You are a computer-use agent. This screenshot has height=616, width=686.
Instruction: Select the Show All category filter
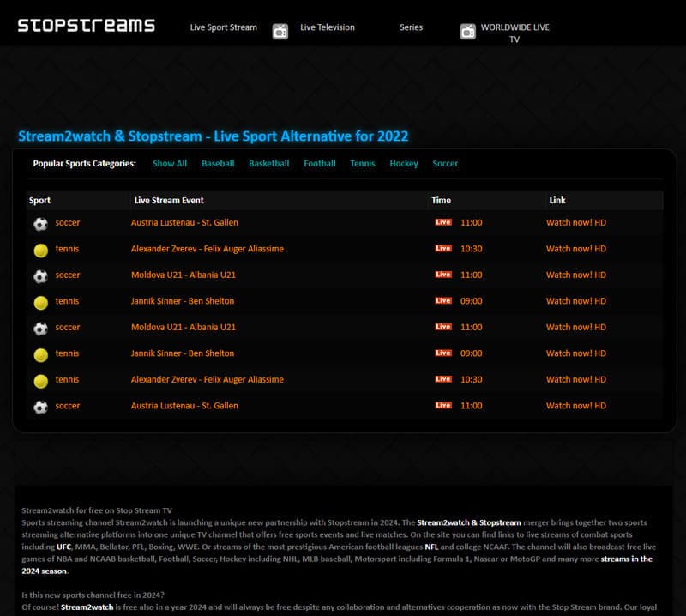pyautogui.click(x=170, y=163)
